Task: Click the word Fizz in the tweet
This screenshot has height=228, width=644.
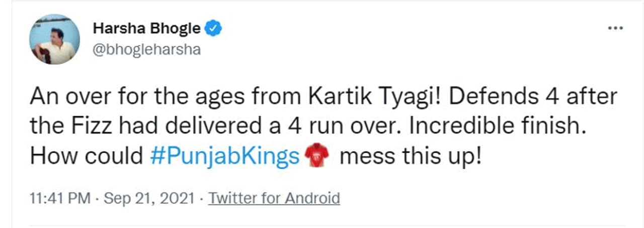Action: (x=94, y=127)
